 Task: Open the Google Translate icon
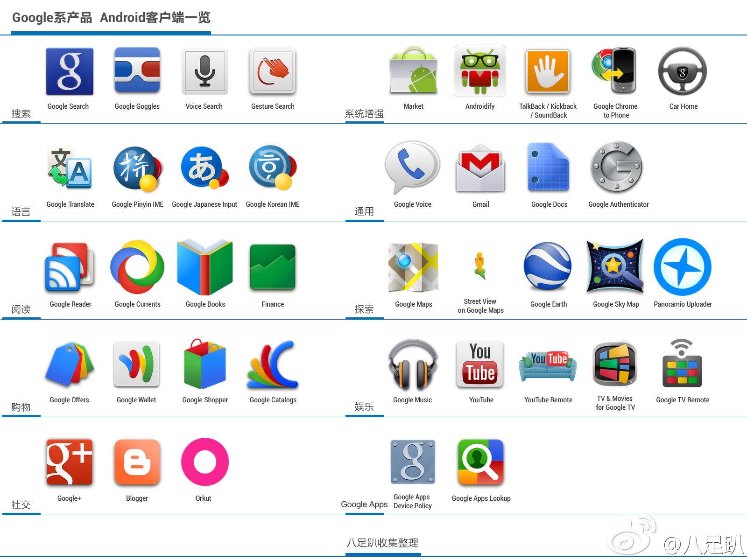pos(70,168)
